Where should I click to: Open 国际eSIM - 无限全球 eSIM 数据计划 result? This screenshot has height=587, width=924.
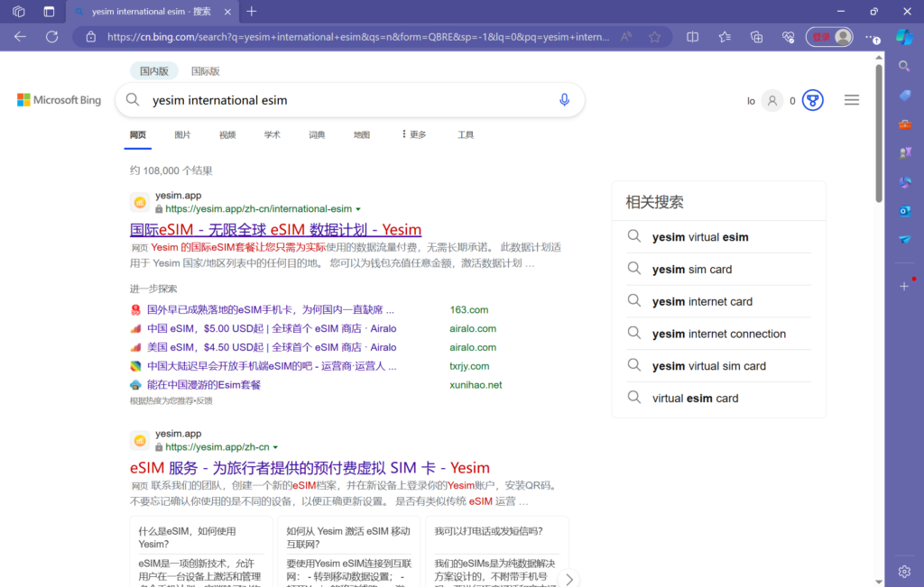click(276, 229)
